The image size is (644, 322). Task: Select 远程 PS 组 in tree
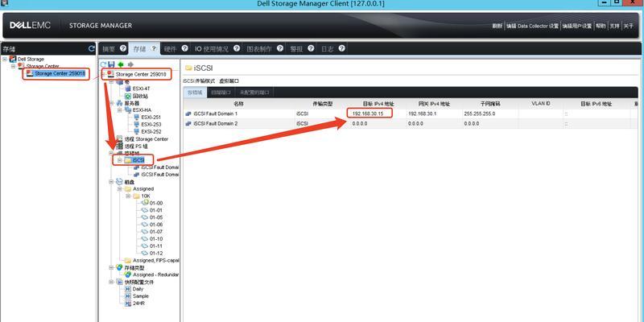(136, 147)
